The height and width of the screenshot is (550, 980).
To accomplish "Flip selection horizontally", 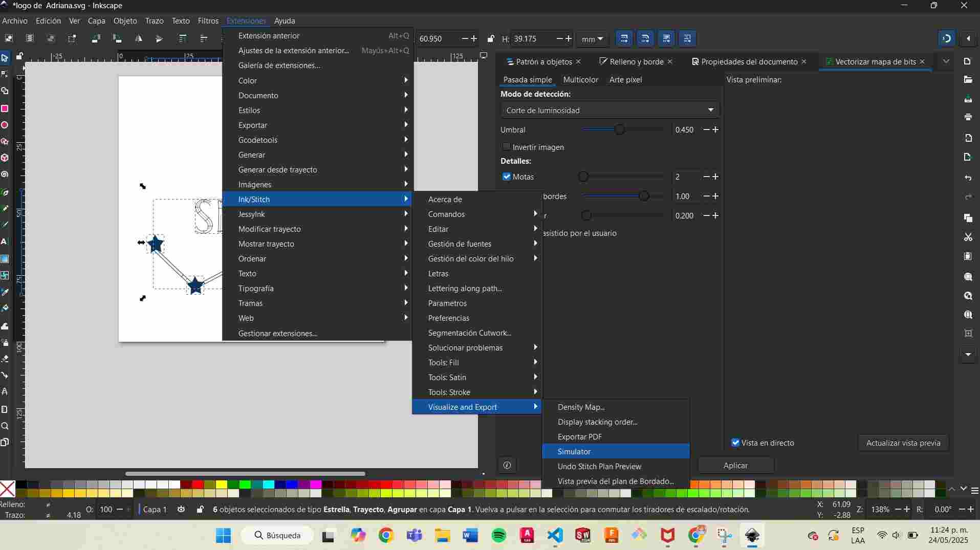I will 138,38.
